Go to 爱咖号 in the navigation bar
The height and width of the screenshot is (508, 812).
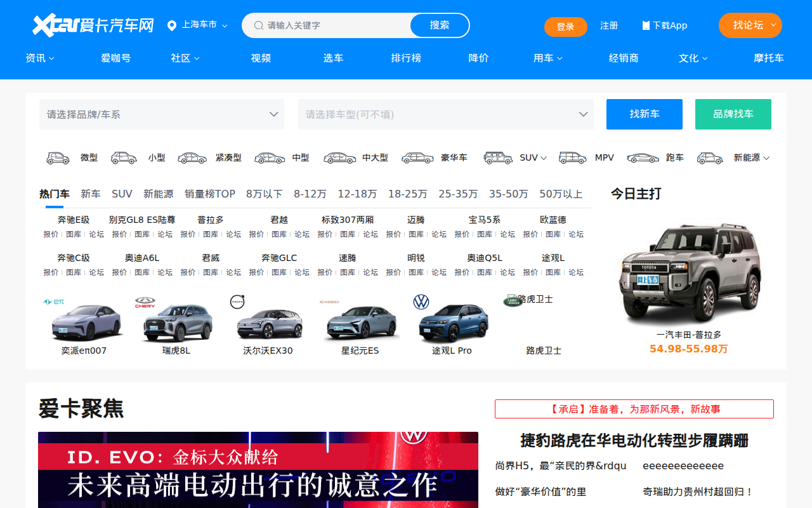click(116, 58)
